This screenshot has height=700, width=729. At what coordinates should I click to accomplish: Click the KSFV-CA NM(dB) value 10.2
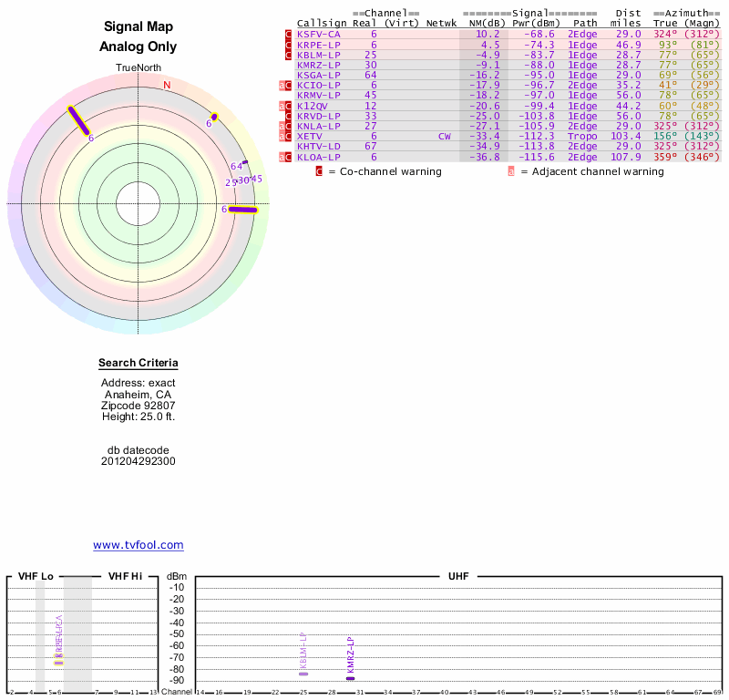tap(488, 34)
